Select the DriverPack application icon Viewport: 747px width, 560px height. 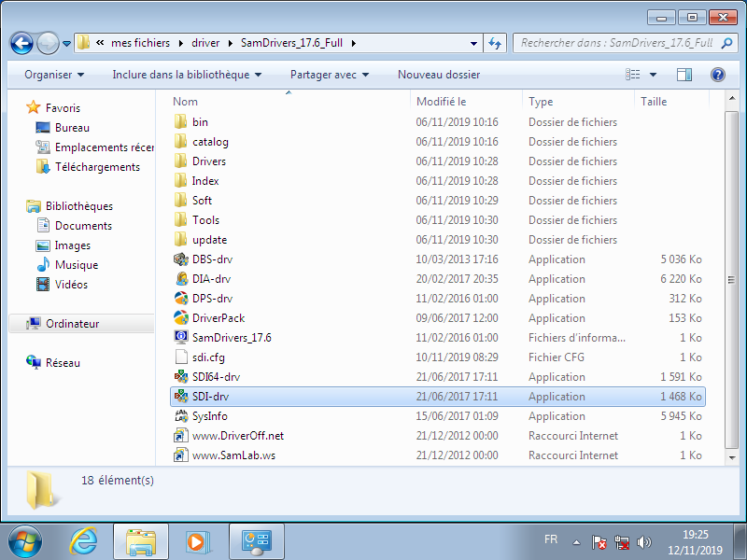[x=181, y=318]
